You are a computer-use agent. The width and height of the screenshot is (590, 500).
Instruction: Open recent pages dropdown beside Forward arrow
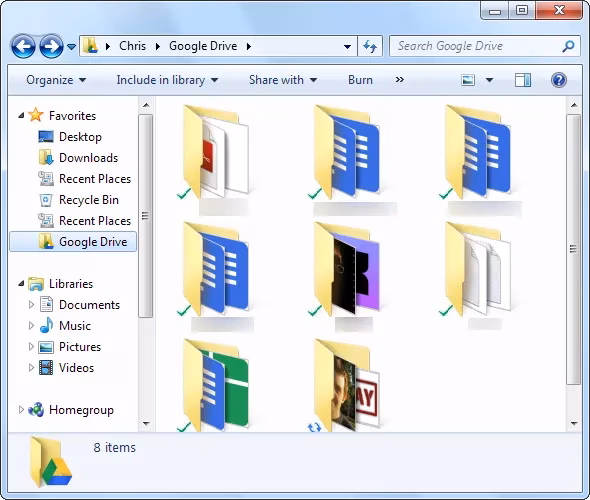71,47
